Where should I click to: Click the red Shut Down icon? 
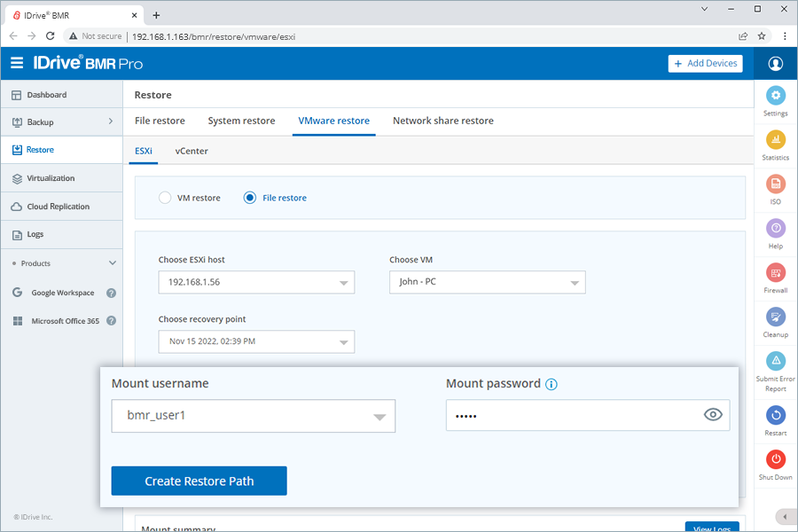(x=776, y=459)
